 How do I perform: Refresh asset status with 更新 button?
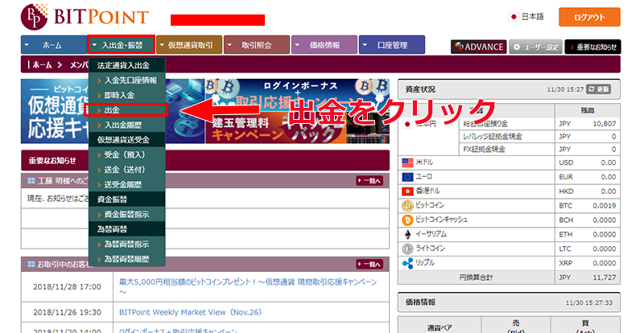(599, 89)
